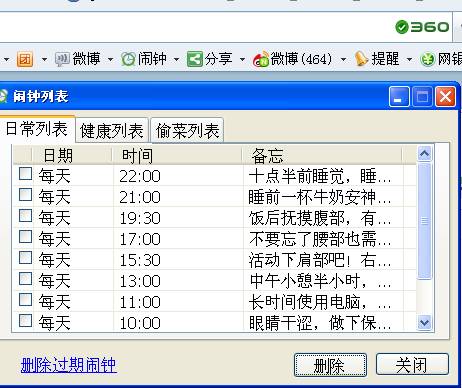This screenshot has width=462, height=388.
Task: Click the scrollbar up arrow in alarm list
Action: (x=424, y=154)
